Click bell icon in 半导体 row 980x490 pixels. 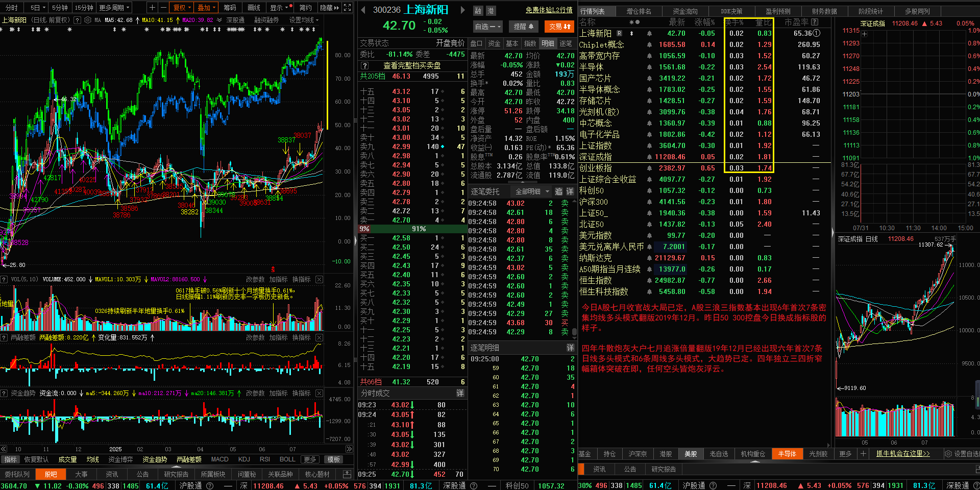click(x=649, y=67)
